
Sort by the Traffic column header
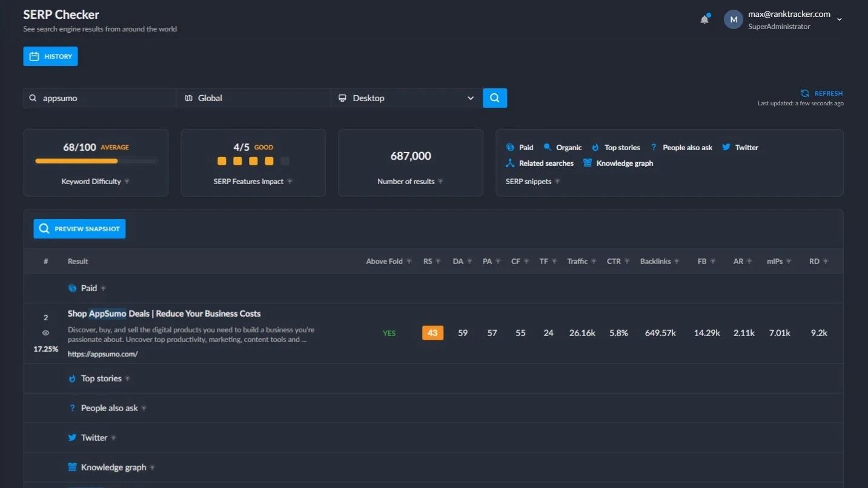[577, 262]
